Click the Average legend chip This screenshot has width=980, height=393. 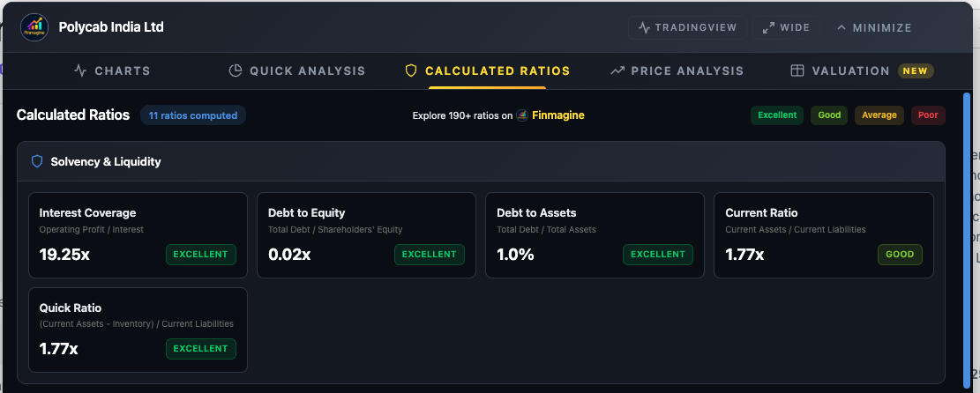[879, 115]
